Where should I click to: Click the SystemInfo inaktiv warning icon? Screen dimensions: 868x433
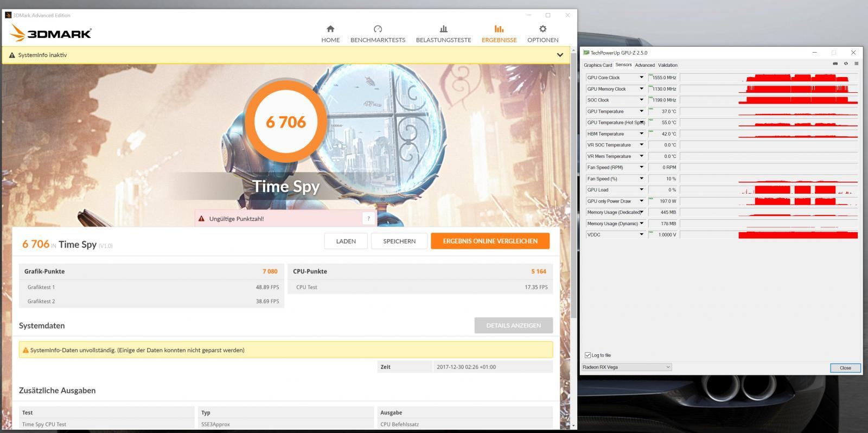(x=12, y=55)
